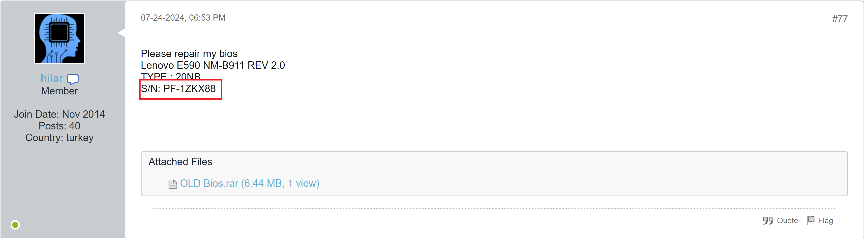Click the Posts: 40 count
Image resolution: width=868 pixels, height=238 pixels.
coord(59,126)
